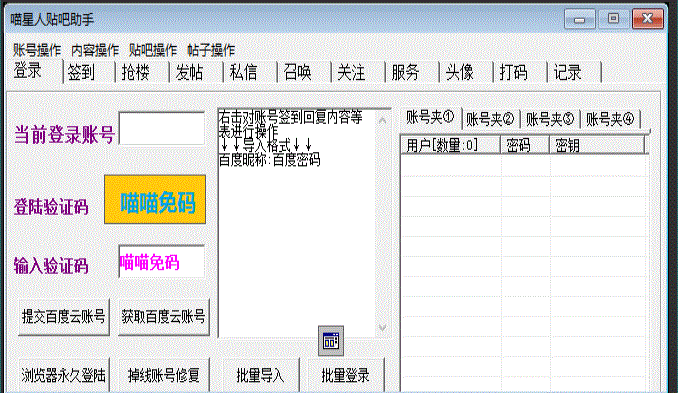Open the 贴吧操作 menu

click(x=153, y=50)
